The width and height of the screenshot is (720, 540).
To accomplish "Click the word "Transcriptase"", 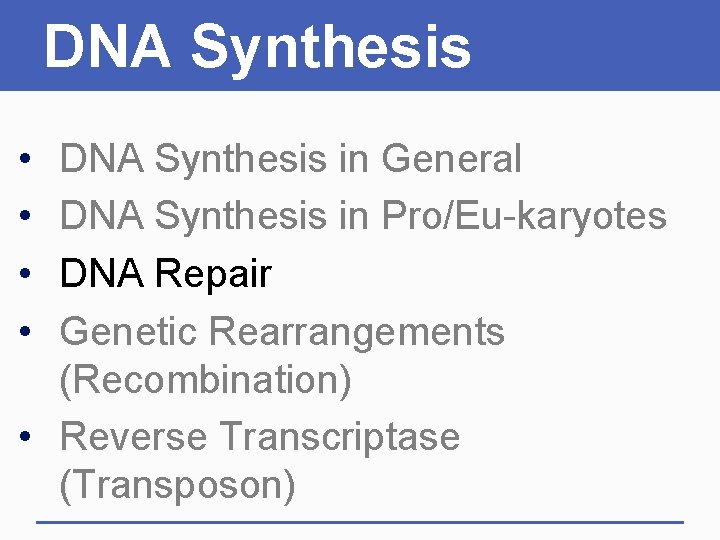I will point(339,437).
